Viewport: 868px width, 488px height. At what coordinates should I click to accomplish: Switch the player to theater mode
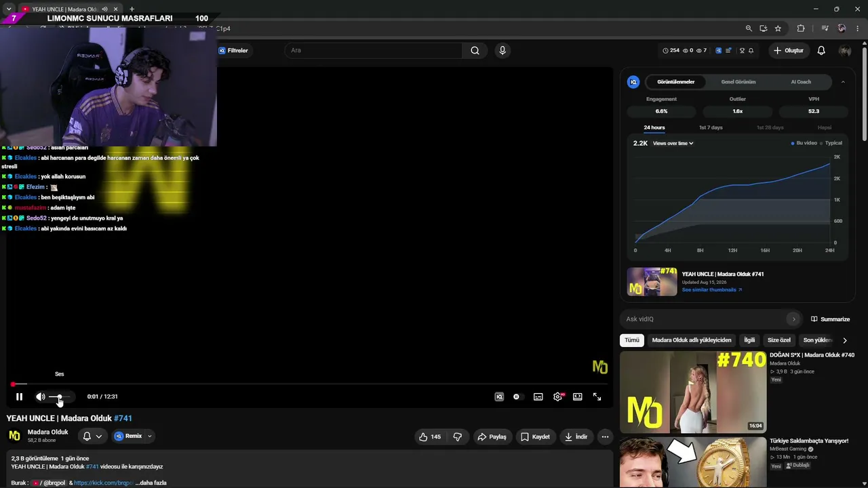click(x=578, y=396)
